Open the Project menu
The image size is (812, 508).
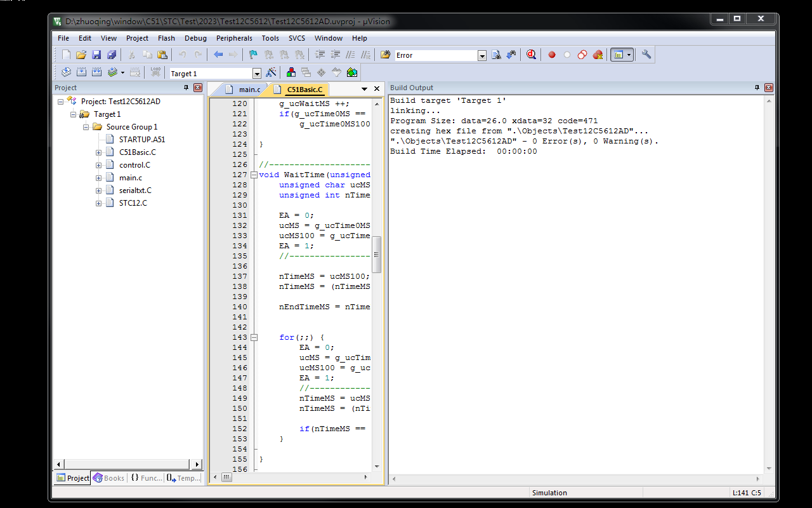click(137, 38)
